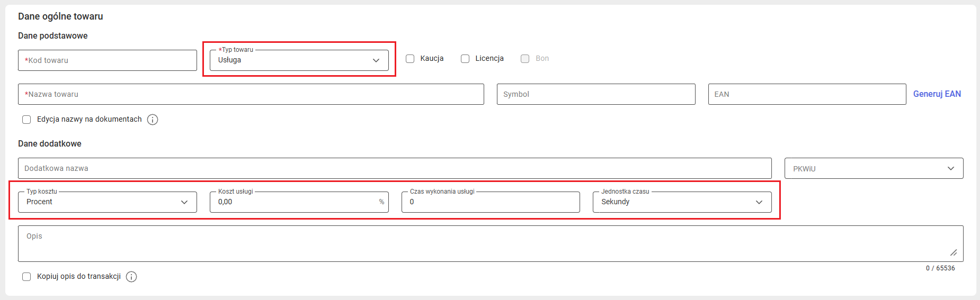
Task: Click info icon beside Edycja nazwy na dokumentach
Action: pos(153,120)
